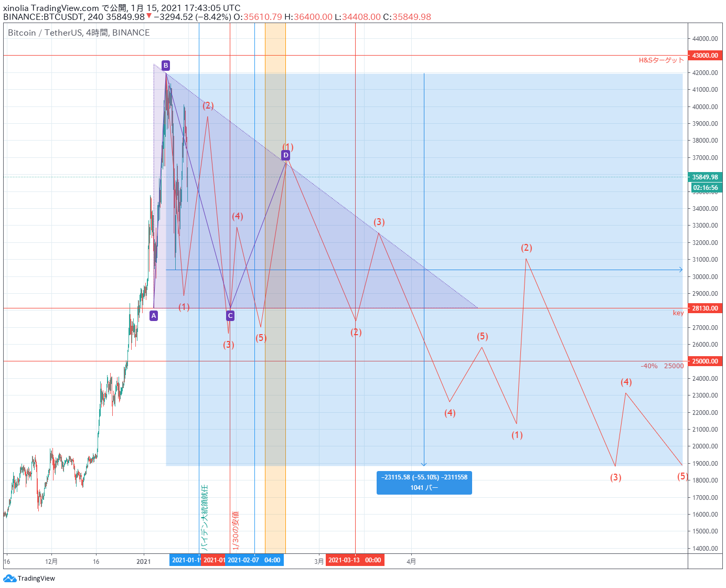Viewport: 726px width, 588px height.
Task: Click the 4月 time axis label
Action: tap(411, 562)
